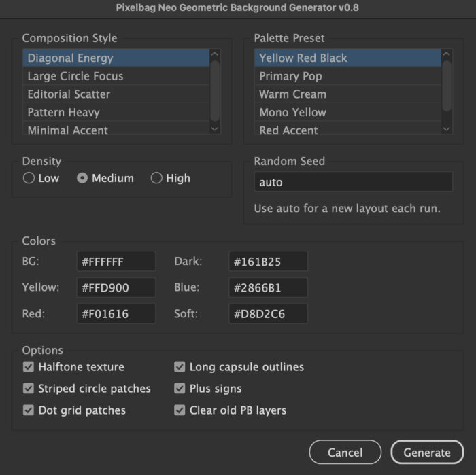This screenshot has width=476, height=475.
Task: Click the BG color hex field
Action: click(x=116, y=261)
